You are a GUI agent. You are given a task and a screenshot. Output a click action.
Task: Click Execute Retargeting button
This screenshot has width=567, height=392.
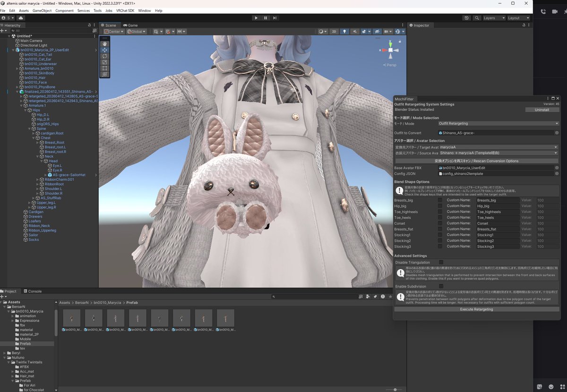point(476,309)
